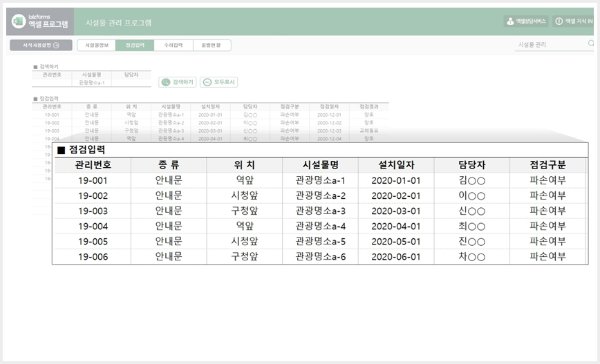Select the 점검일자 column header
The width and height of the screenshot is (600, 364).
(329, 106)
